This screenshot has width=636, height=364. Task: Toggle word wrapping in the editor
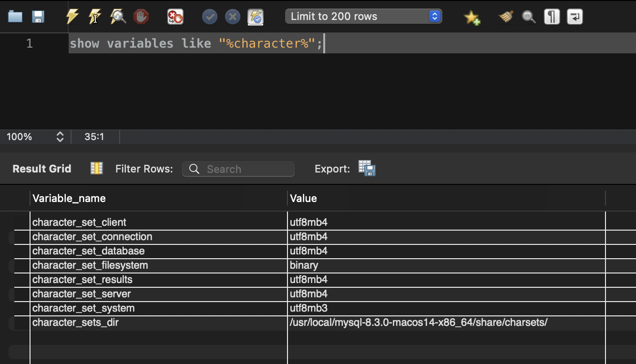pos(574,16)
